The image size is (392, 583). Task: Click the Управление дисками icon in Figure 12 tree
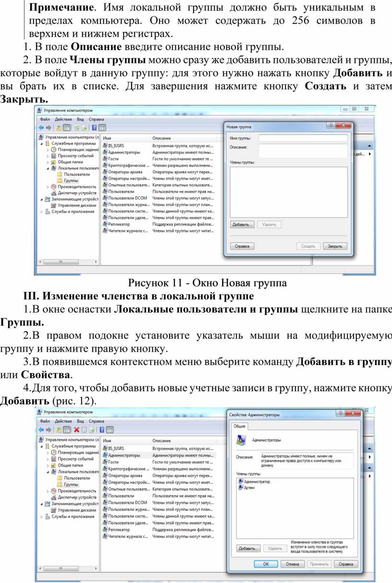tap(54, 510)
